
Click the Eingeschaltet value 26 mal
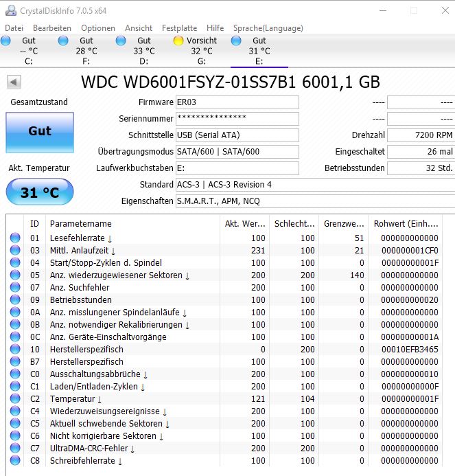coord(421,152)
